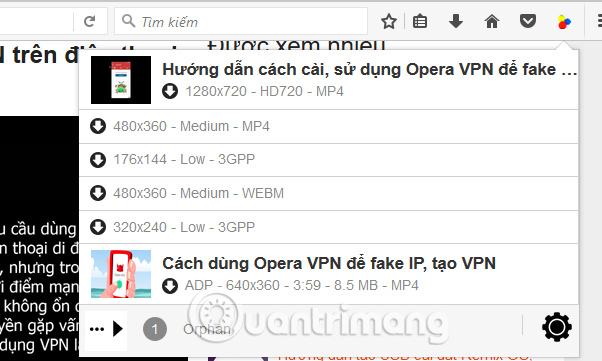The image size is (602, 361).
Task: Click the Pocket toolbar icon
Action: [x=528, y=21]
